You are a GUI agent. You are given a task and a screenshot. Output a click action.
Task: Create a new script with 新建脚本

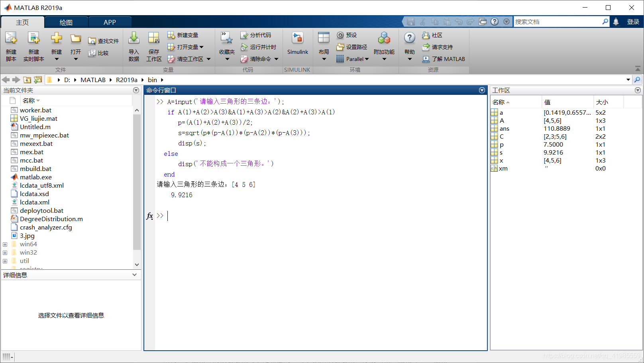coord(11,47)
